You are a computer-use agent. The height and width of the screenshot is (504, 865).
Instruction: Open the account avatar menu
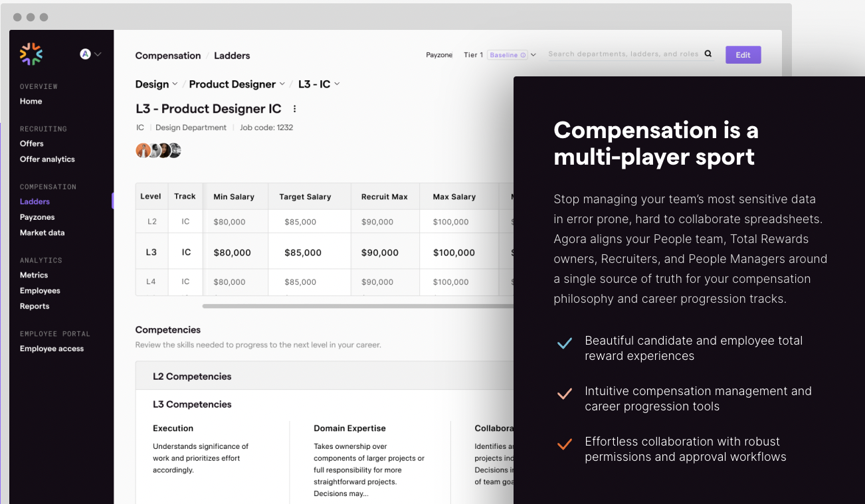(90, 54)
